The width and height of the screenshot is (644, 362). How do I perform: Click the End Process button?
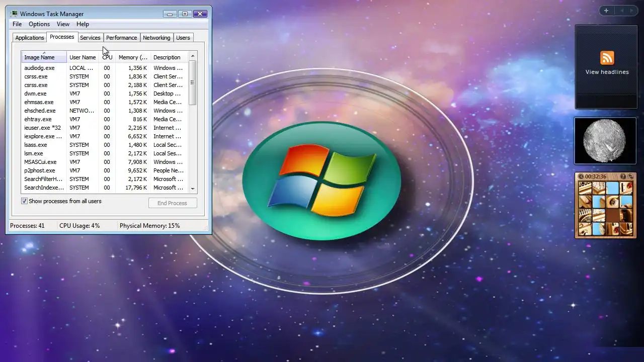[173, 203]
